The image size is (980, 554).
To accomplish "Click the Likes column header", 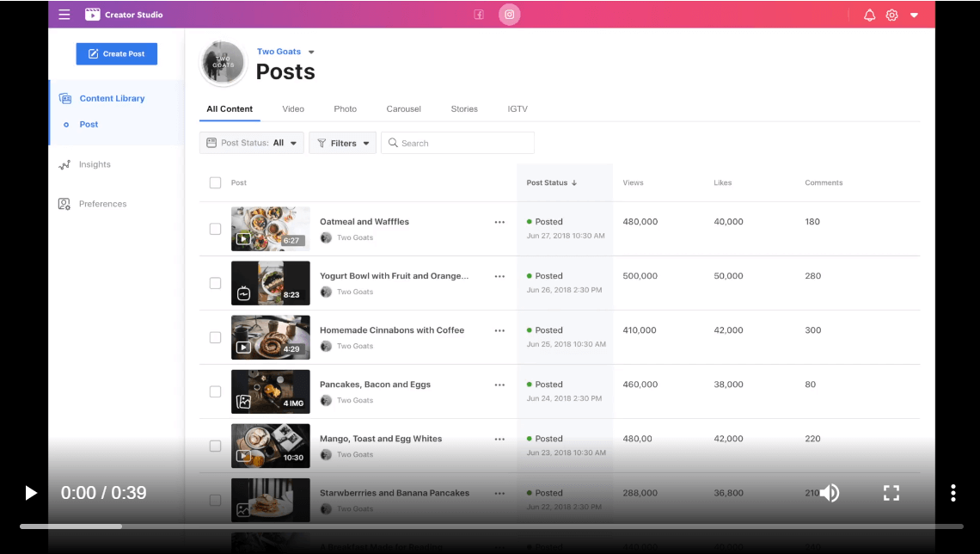I will tap(722, 182).
